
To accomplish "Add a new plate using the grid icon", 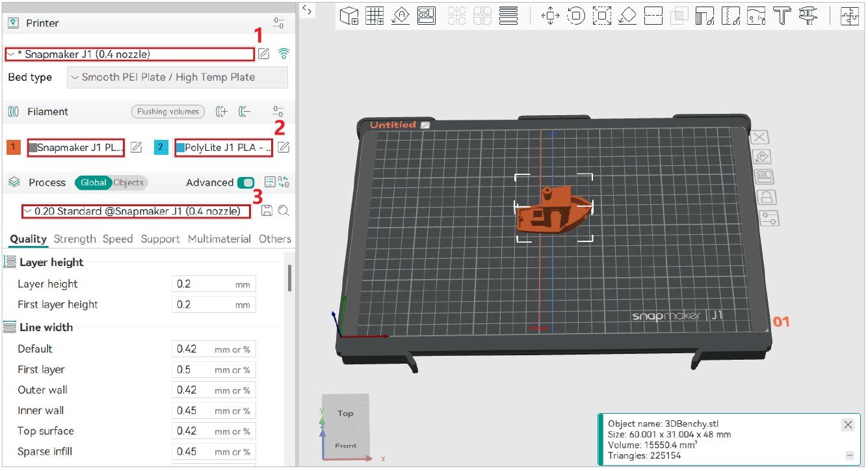I will click(375, 15).
